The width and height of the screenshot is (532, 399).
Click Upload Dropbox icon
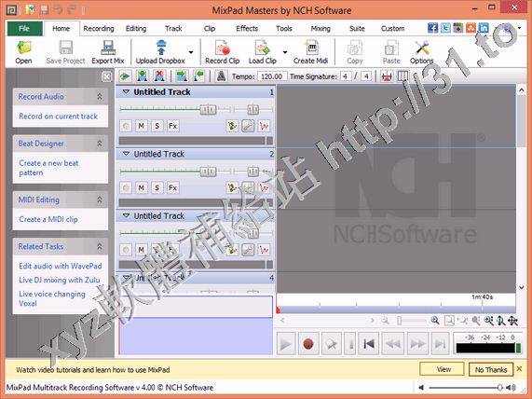(x=160, y=52)
